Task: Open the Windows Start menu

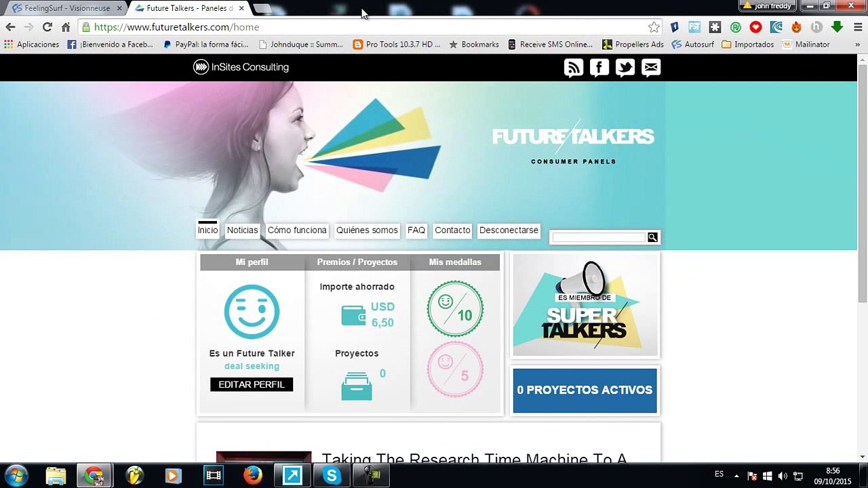Action: [16, 475]
